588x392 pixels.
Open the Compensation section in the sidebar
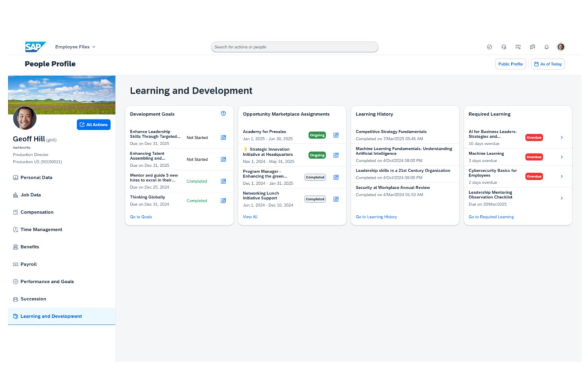pos(37,212)
